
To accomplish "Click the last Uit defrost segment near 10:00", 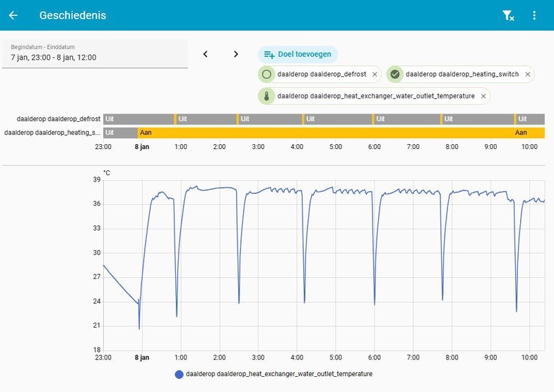I will (530, 119).
